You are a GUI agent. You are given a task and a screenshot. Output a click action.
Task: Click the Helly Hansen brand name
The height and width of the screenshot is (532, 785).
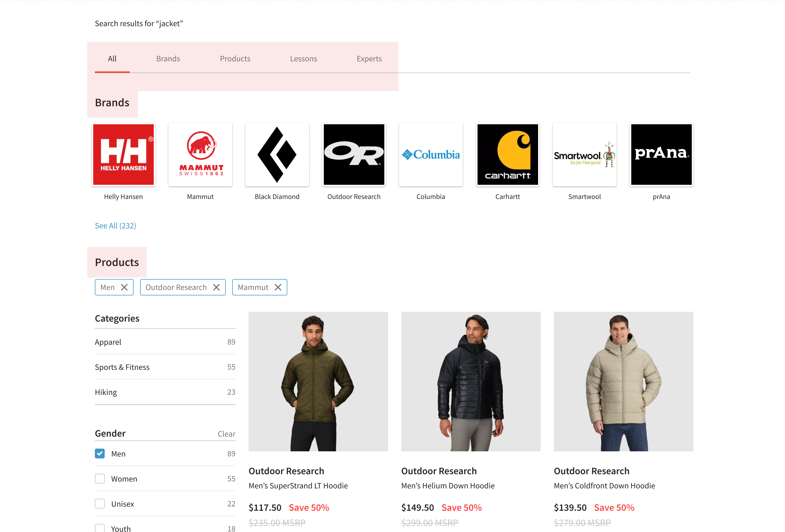coord(123,197)
